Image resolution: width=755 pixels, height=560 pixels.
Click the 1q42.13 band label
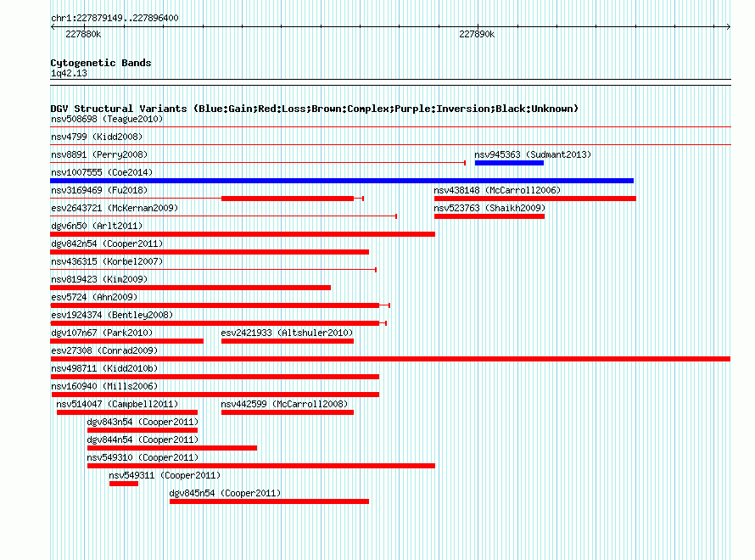[69, 74]
